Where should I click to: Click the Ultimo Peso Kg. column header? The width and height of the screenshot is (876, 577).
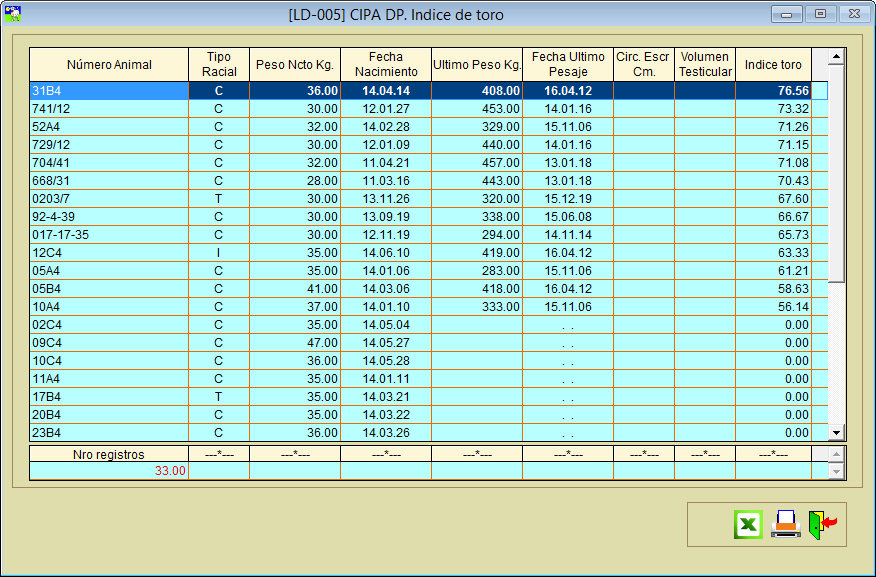point(476,65)
